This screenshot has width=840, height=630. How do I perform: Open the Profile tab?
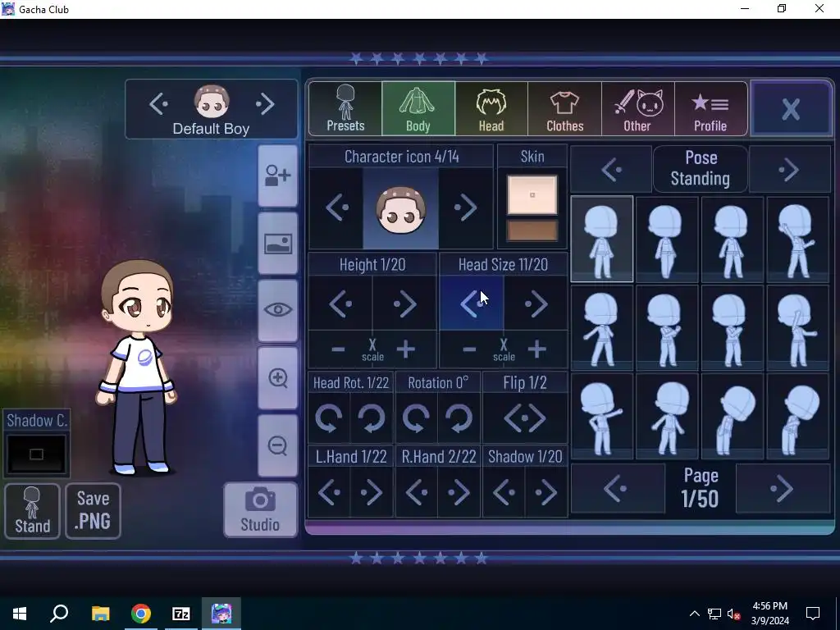(x=711, y=109)
